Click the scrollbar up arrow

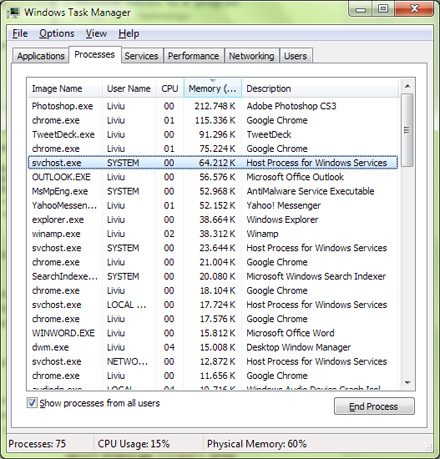pos(407,86)
